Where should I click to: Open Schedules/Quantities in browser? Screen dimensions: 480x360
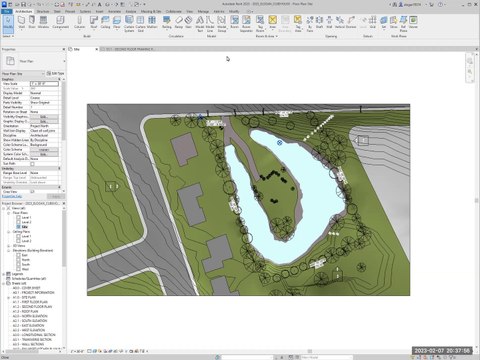point(29,278)
